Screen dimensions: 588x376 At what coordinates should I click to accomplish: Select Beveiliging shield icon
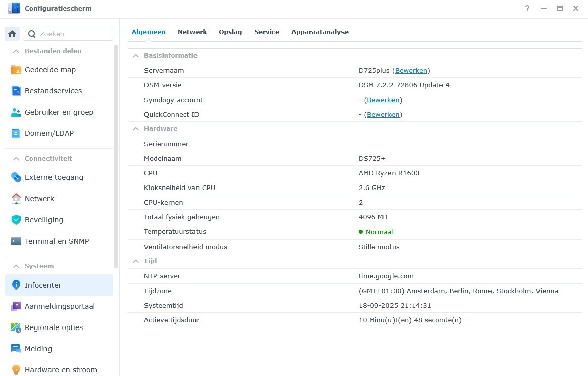(x=16, y=220)
